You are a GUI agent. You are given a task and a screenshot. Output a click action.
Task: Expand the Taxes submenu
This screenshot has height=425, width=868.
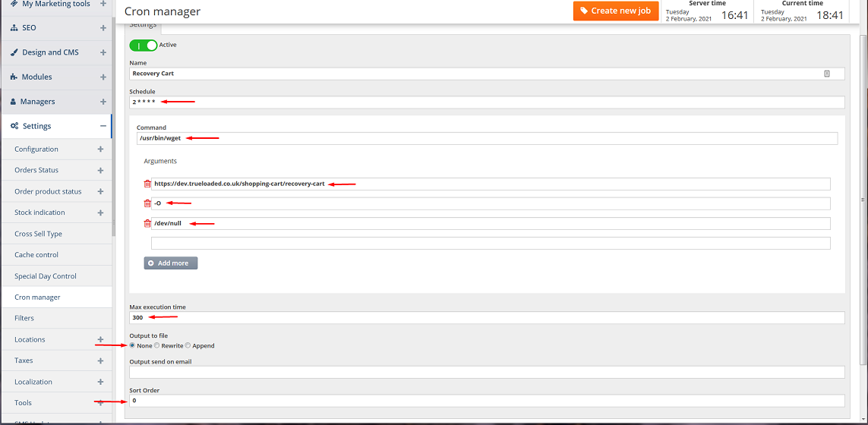(x=100, y=360)
